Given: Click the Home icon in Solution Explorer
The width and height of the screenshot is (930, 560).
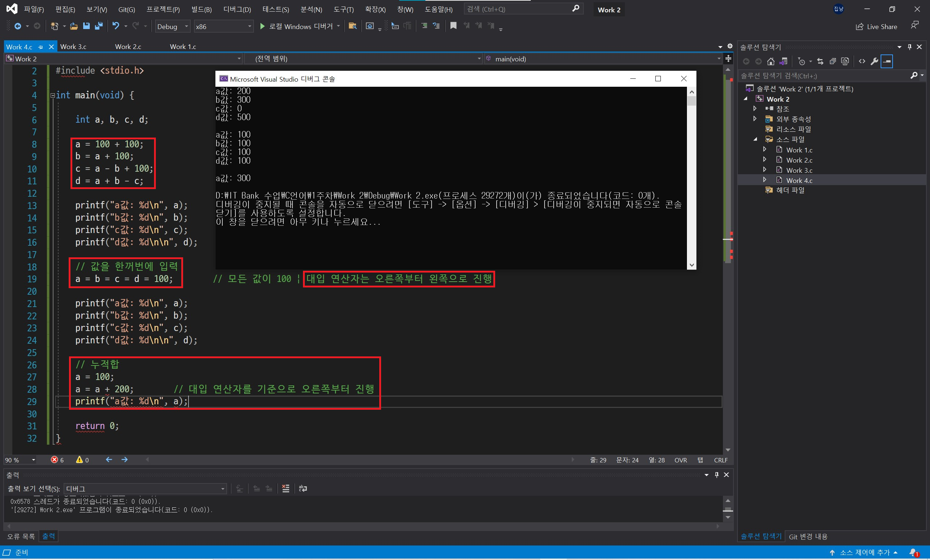Looking at the screenshot, I should pos(771,61).
